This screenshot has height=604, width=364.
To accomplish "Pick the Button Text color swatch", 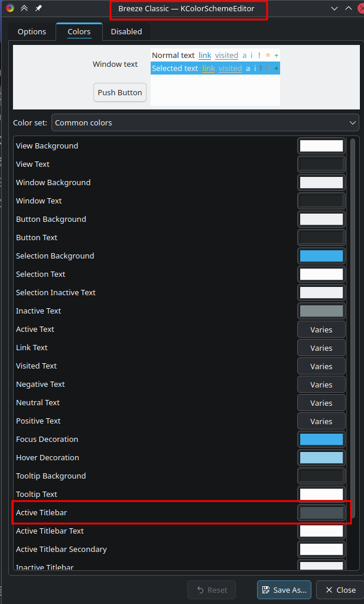I will pyautogui.click(x=321, y=238).
